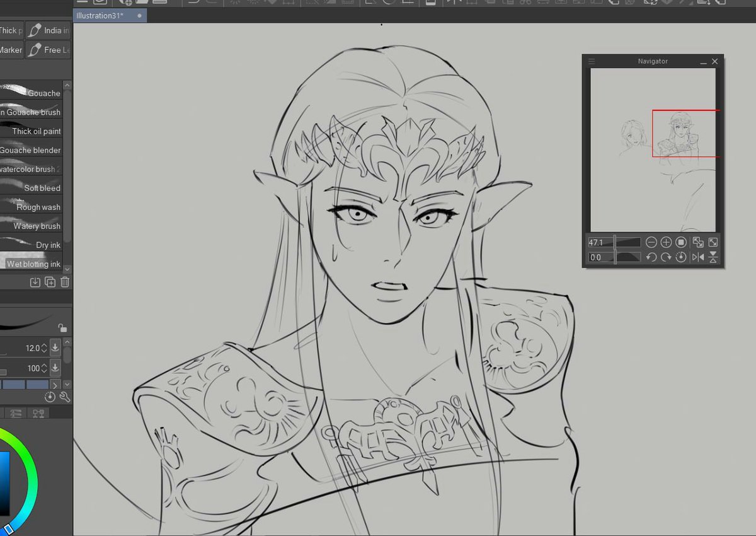Toggle brush stroke preview lock icon

(62, 327)
